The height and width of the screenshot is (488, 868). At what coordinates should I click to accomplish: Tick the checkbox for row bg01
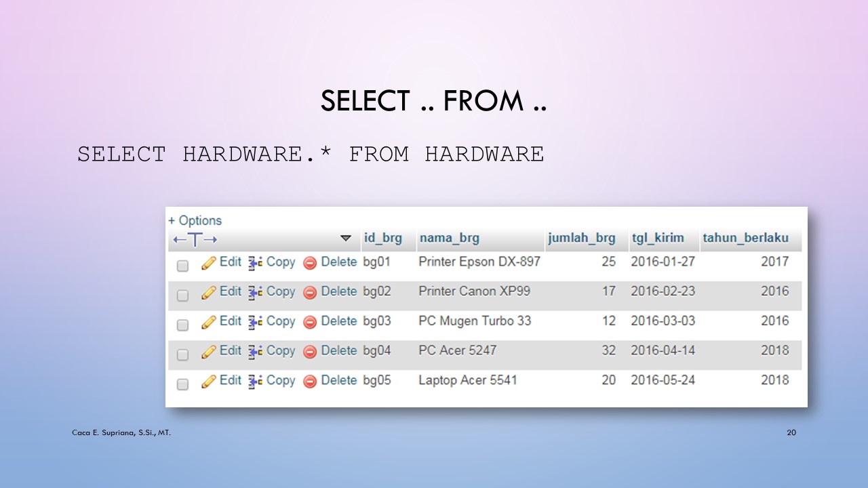(x=182, y=266)
